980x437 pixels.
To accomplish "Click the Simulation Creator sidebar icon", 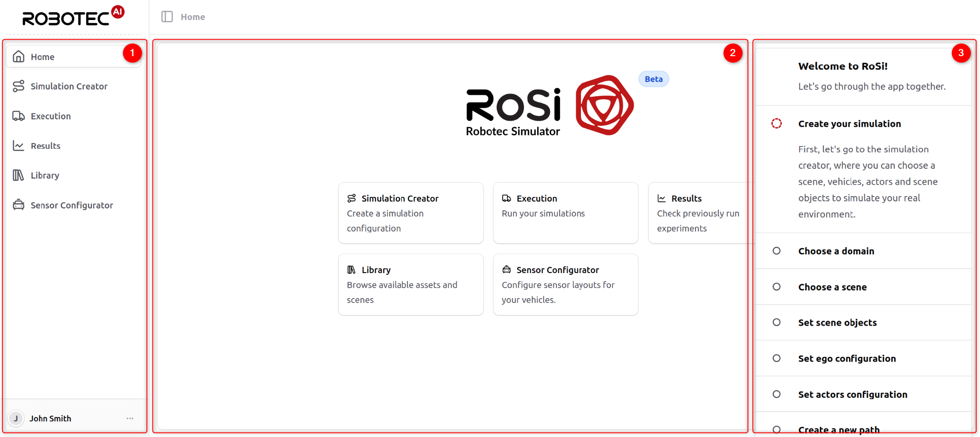I will coord(18,86).
